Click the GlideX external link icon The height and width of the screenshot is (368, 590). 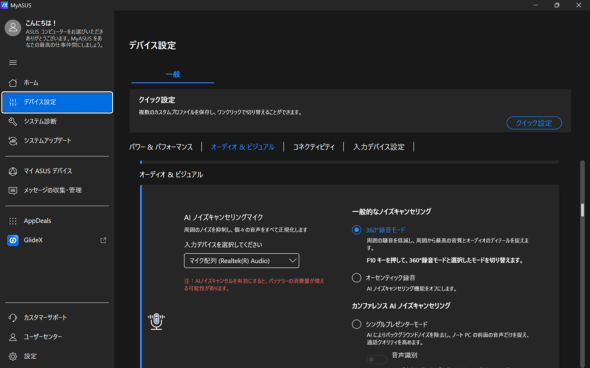pyautogui.click(x=103, y=240)
